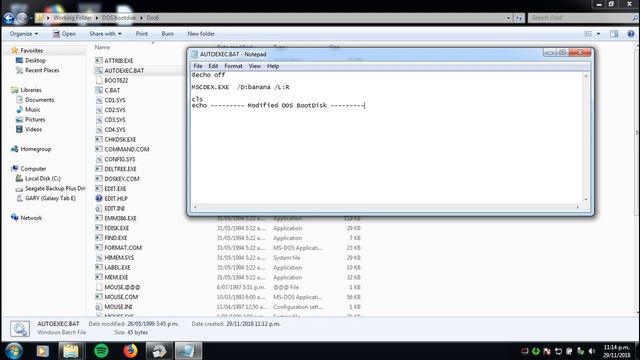Select the EDIT.INI file icon
This screenshot has height=360, width=640.
99,208
